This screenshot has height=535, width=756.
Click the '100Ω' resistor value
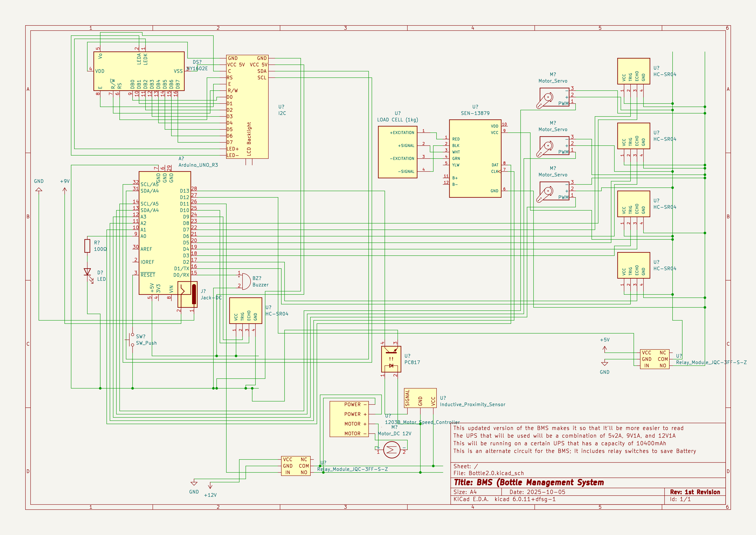point(100,249)
